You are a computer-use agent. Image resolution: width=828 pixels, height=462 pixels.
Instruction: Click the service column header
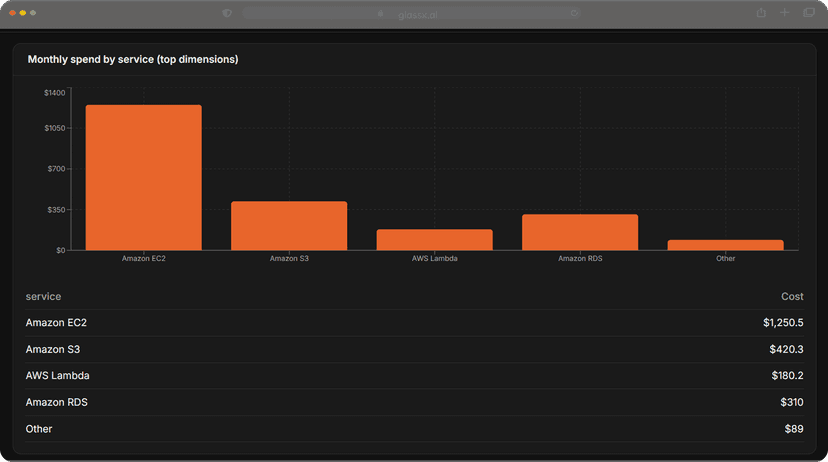tap(43, 297)
